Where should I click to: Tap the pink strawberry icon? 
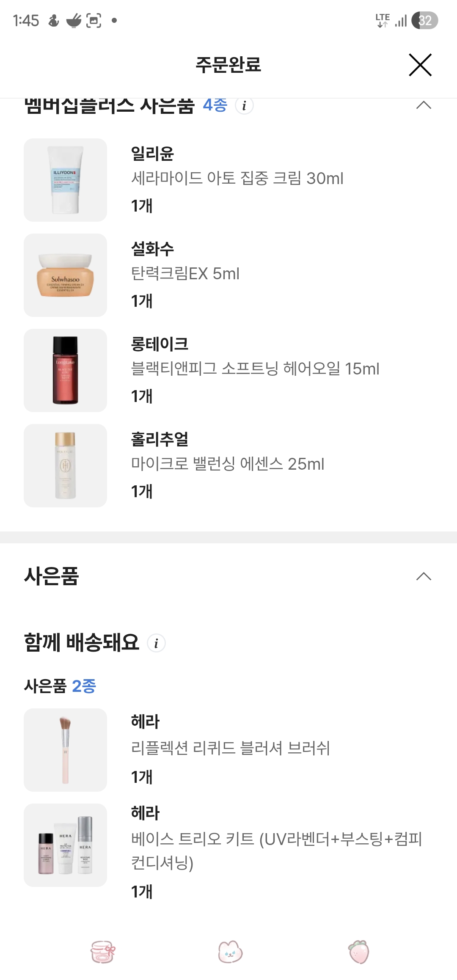point(359,952)
